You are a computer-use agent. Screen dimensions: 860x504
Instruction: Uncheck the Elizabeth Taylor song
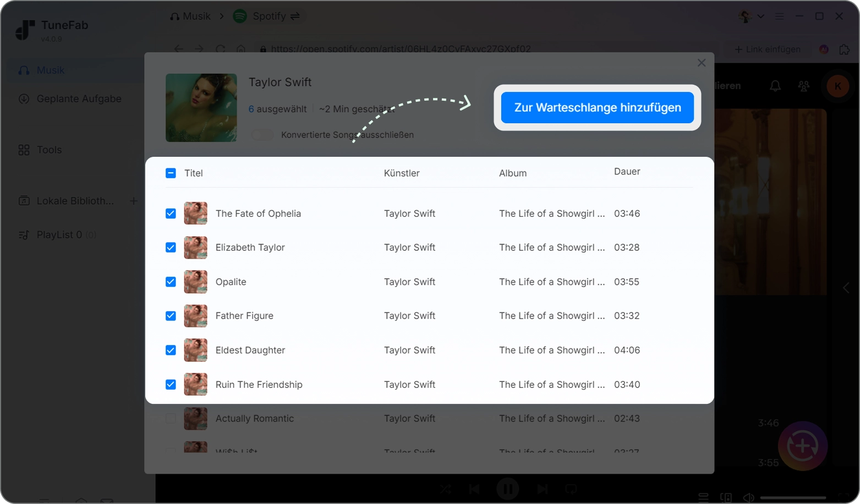(171, 248)
